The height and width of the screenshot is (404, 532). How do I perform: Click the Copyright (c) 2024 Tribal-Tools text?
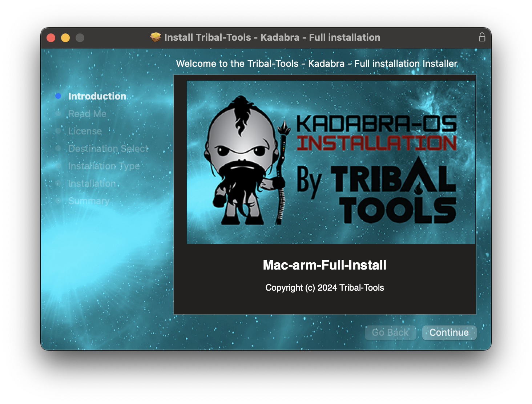coord(325,288)
